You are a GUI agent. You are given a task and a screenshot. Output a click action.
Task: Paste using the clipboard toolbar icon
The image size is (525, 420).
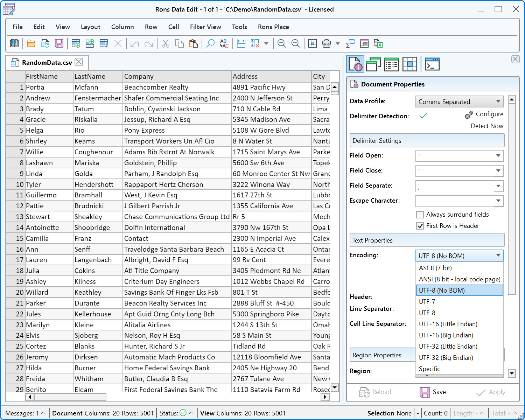194,43
